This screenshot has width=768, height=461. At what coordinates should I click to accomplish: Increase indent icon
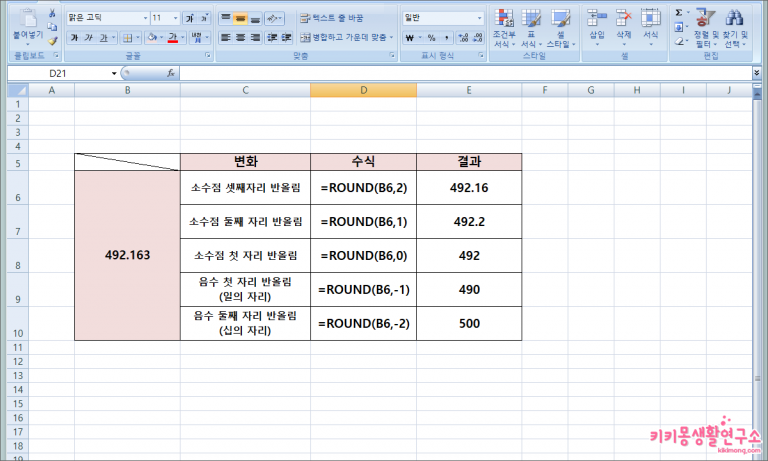[x=287, y=38]
